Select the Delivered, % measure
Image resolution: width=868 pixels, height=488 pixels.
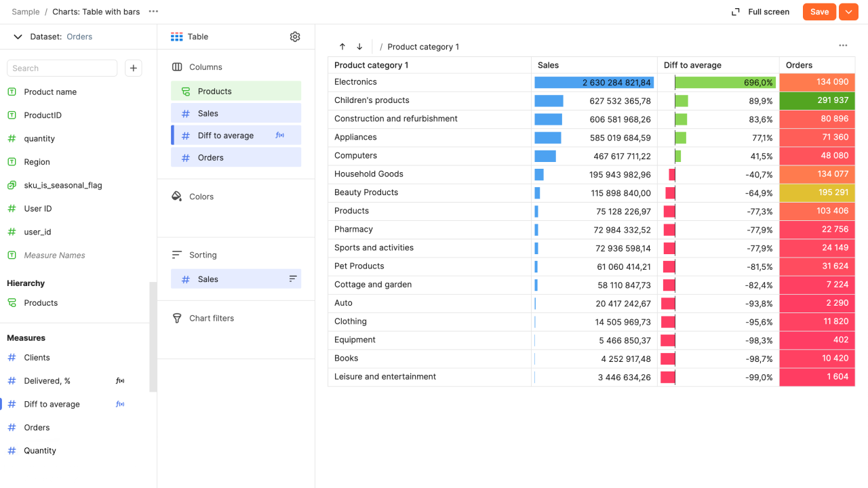point(47,381)
